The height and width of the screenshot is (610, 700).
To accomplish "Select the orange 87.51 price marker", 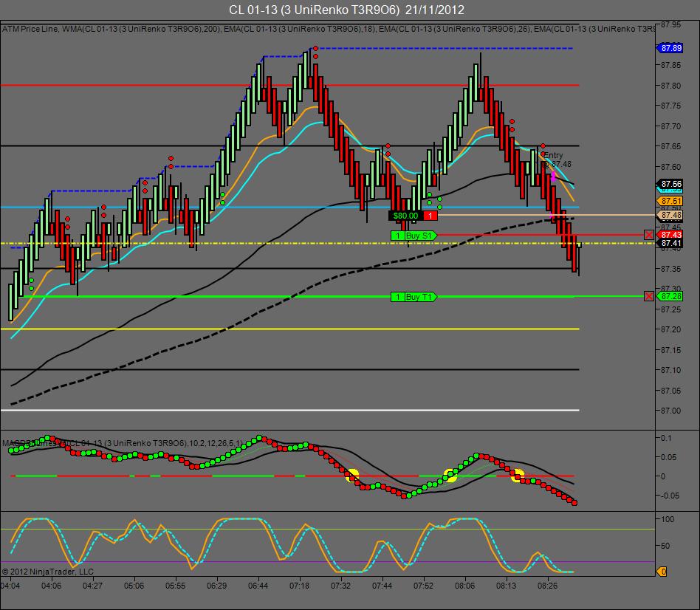I will [x=670, y=201].
